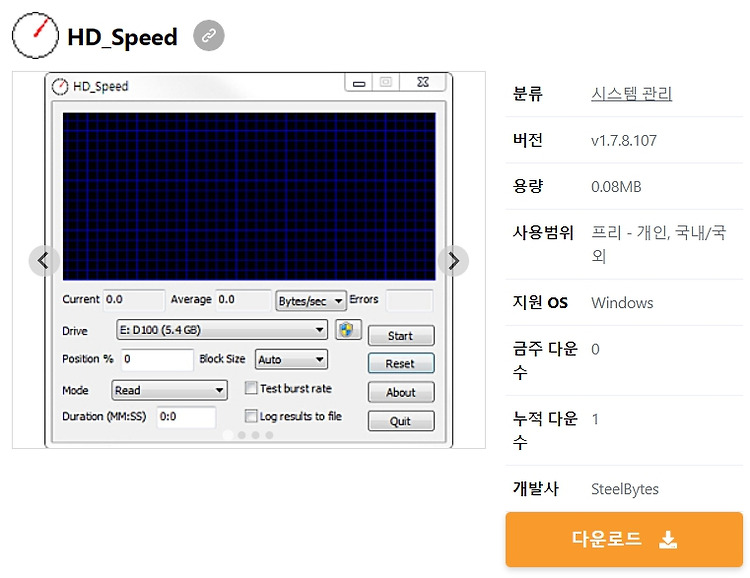Close the HD_Speed window
Screen dimensions: 750x578
[x=423, y=82]
